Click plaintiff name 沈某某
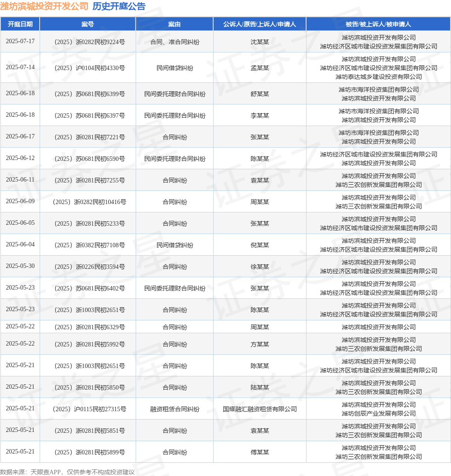Screen dimensions: 451x476 (259, 42)
